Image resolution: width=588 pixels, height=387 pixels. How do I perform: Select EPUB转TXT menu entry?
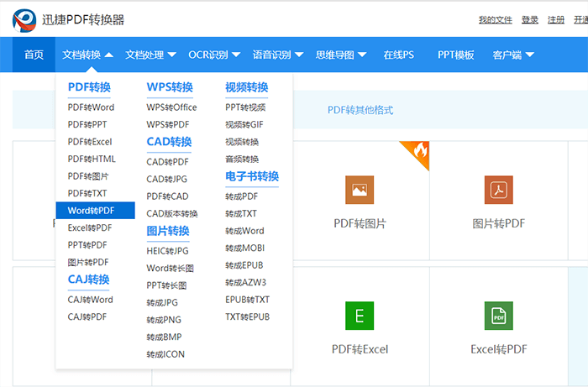point(247,300)
